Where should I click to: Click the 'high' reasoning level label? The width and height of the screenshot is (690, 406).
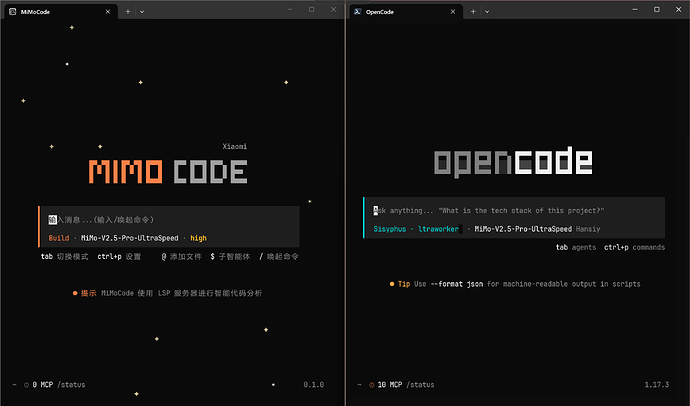(x=198, y=238)
